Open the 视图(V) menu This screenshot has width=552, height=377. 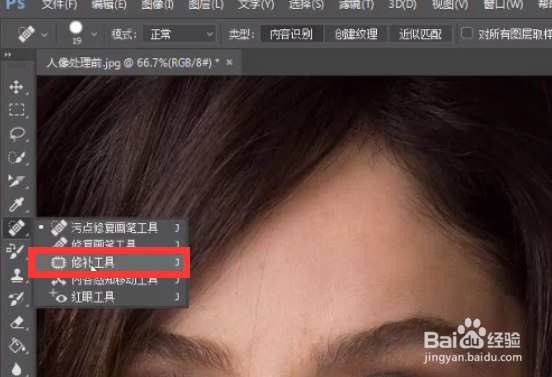pos(450,5)
